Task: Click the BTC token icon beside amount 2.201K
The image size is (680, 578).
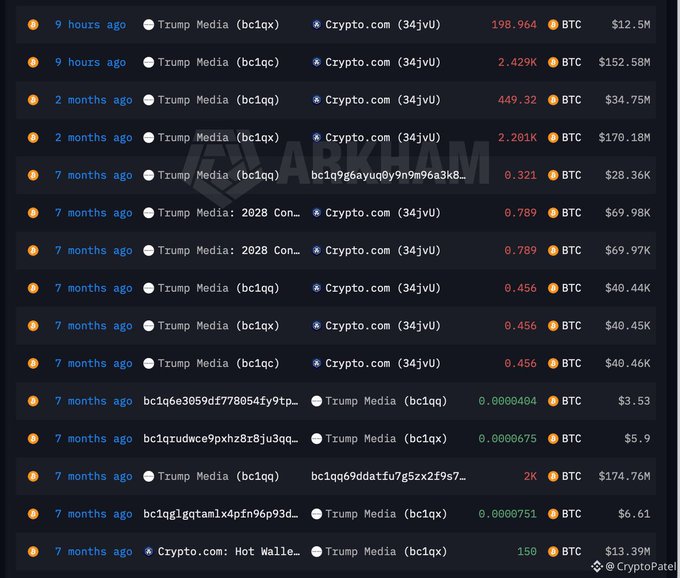Action: pos(553,138)
